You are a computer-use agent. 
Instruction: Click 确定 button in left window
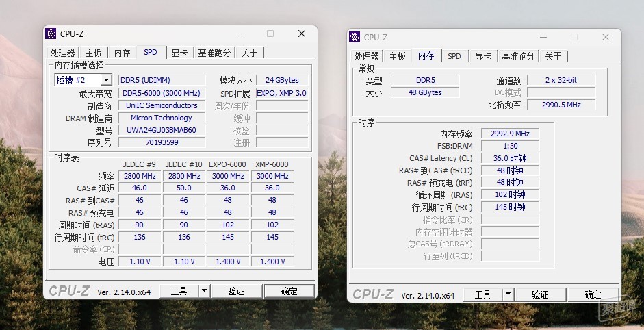(x=289, y=291)
